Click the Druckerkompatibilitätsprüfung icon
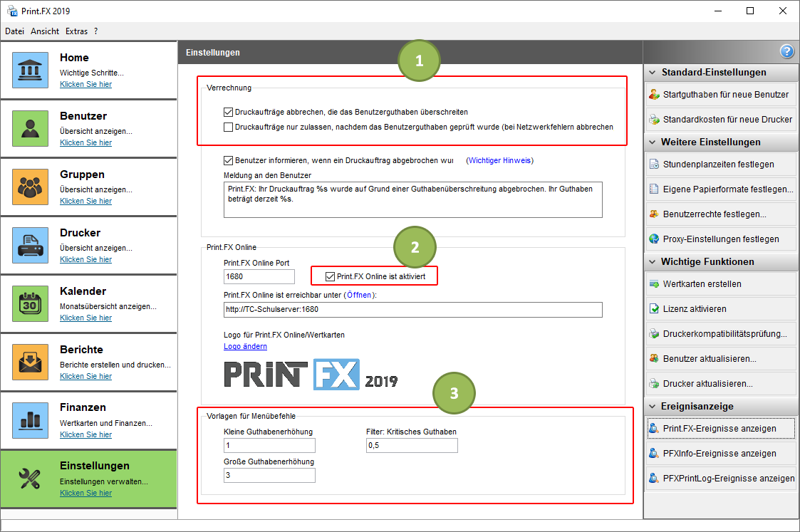 coord(654,333)
